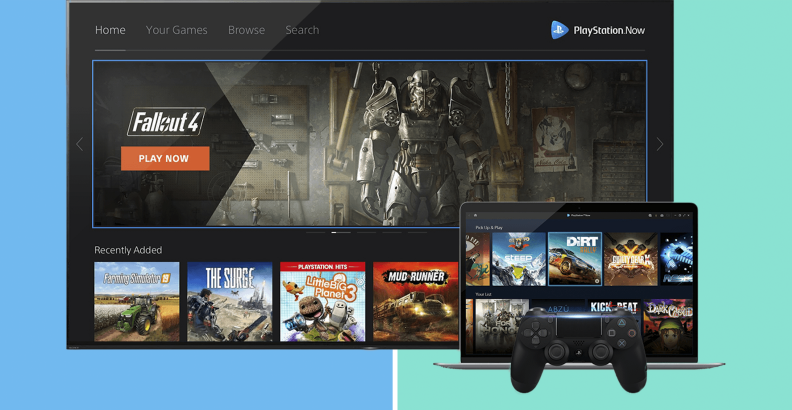Jump to first carousel page indicator

316,232
